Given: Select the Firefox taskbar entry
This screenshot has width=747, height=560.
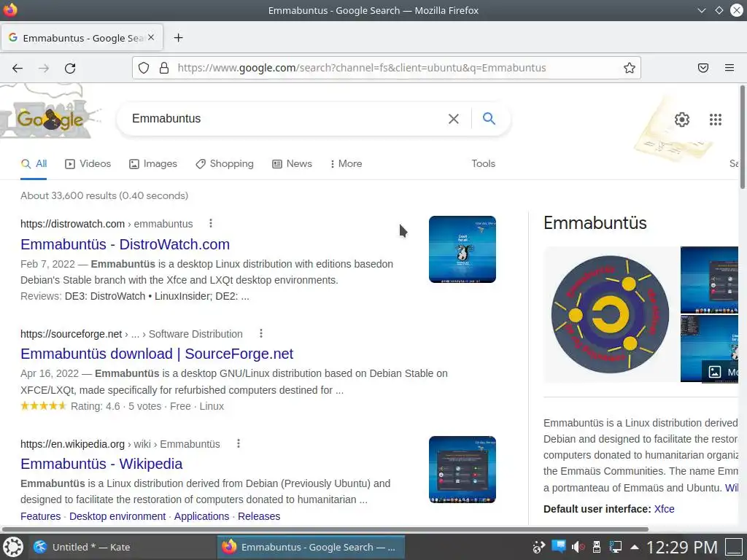Looking at the screenshot, I should pyautogui.click(x=311, y=547).
